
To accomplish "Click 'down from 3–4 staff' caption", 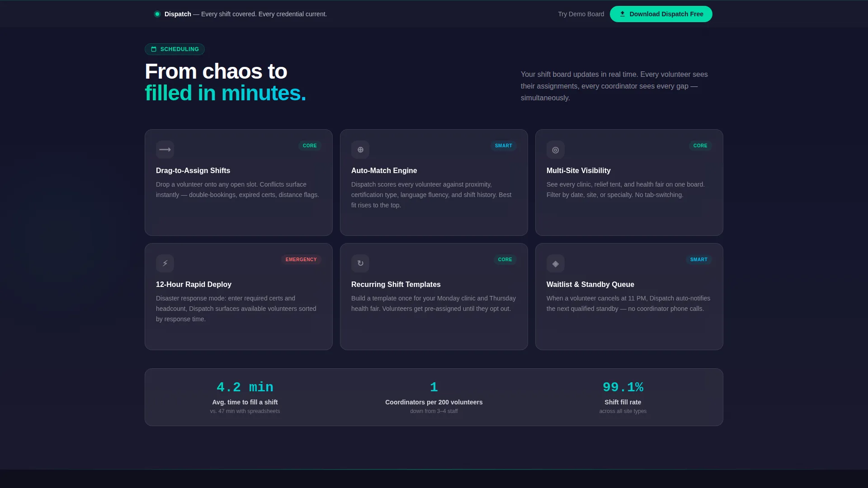I will pyautogui.click(x=434, y=411).
